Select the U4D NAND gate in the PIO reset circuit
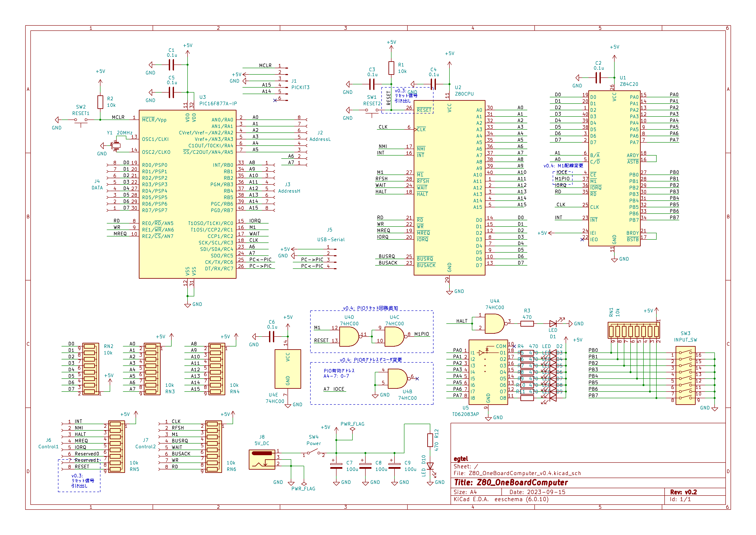Image resolution: width=756 pixels, height=535 pixels. (349, 337)
